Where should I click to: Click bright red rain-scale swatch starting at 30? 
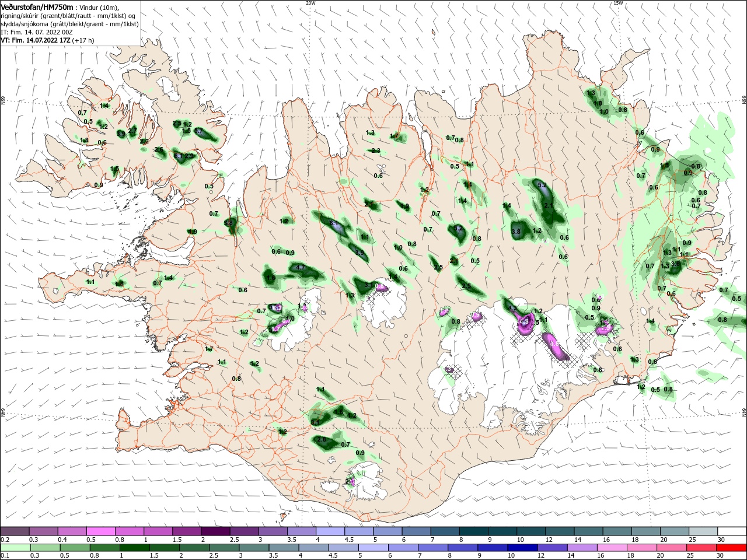click(731, 548)
